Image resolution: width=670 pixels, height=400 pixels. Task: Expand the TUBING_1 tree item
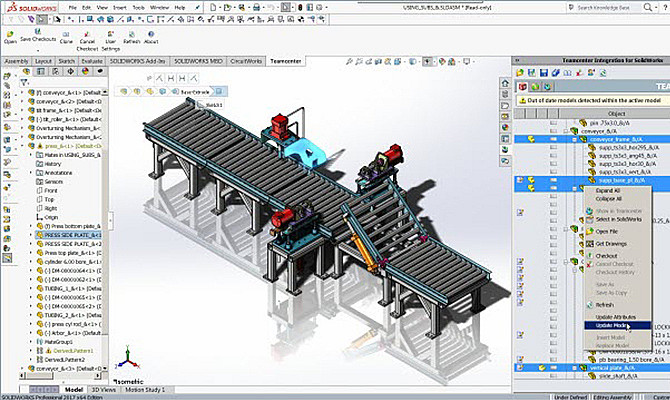[30, 288]
